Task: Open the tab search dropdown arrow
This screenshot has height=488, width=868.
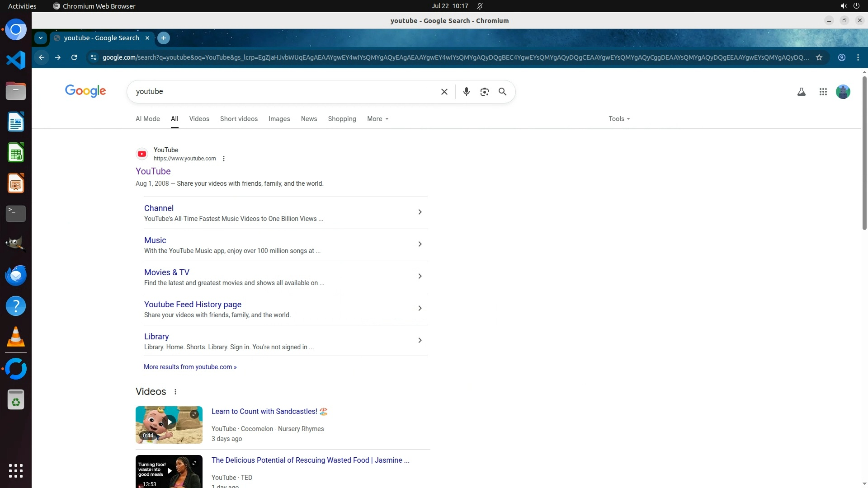Action: (41, 38)
